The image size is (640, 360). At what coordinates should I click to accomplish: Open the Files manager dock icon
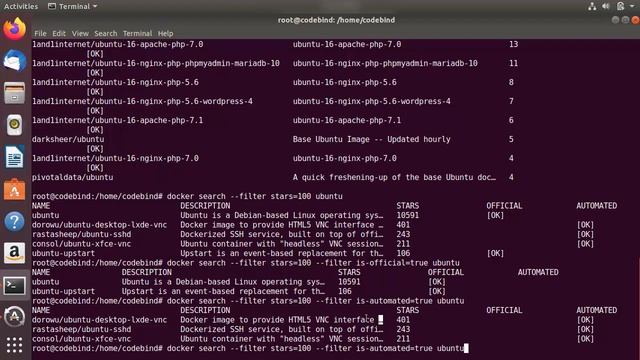click(x=14, y=93)
